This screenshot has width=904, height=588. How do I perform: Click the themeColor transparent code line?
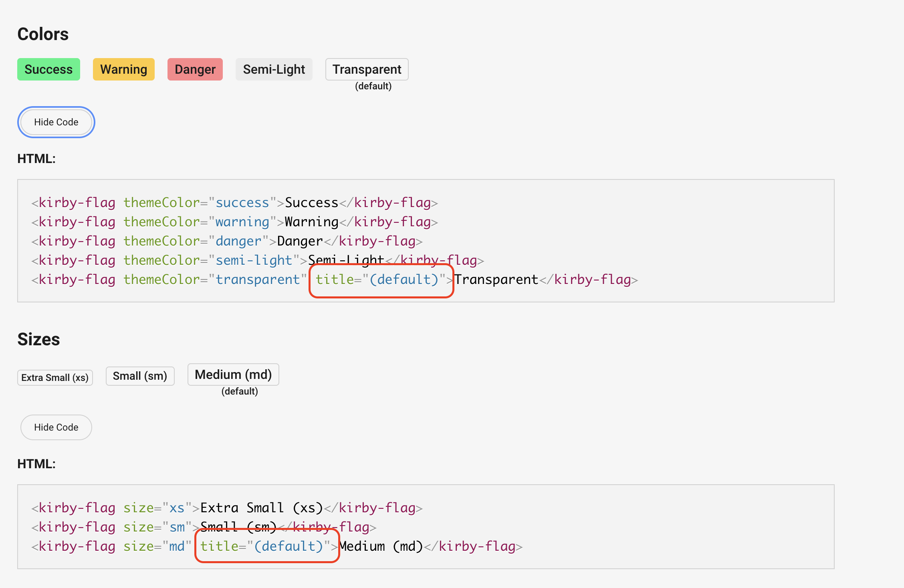(160, 279)
